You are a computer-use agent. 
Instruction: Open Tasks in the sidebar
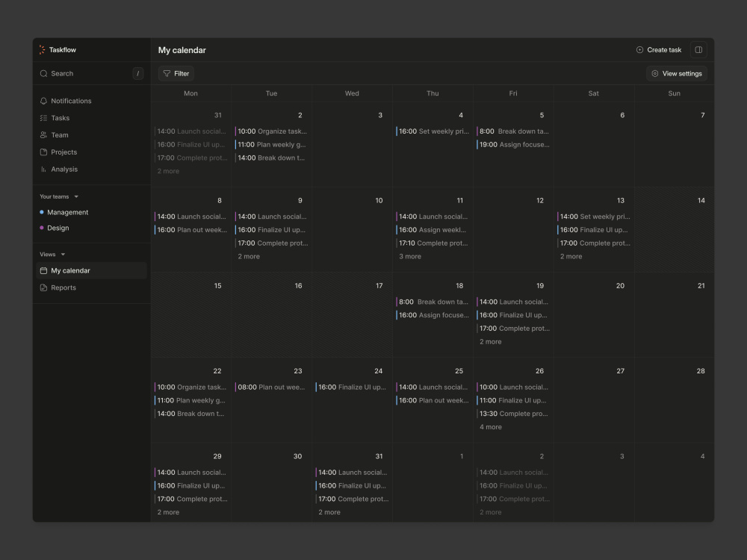pyautogui.click(x=91, y=118)
